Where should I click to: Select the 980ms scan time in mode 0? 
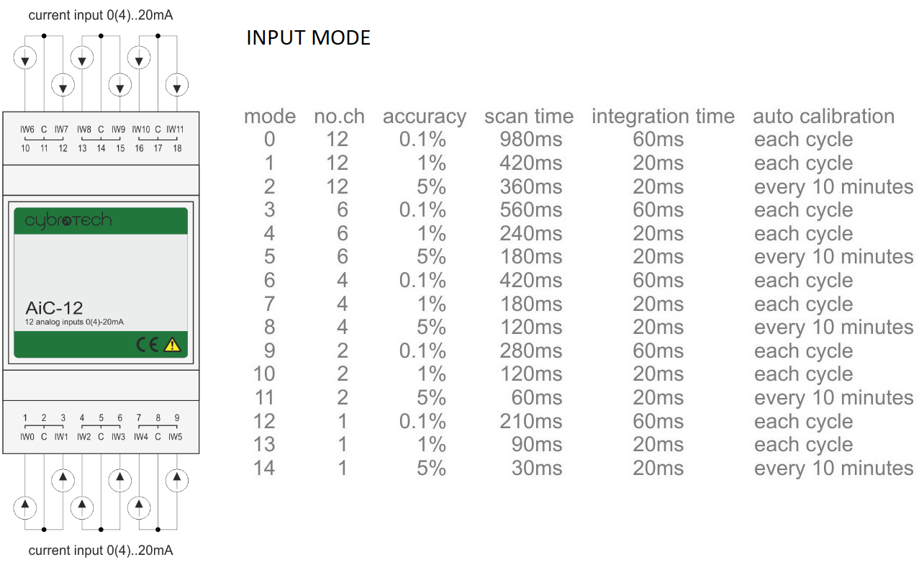tap(531, 140)
